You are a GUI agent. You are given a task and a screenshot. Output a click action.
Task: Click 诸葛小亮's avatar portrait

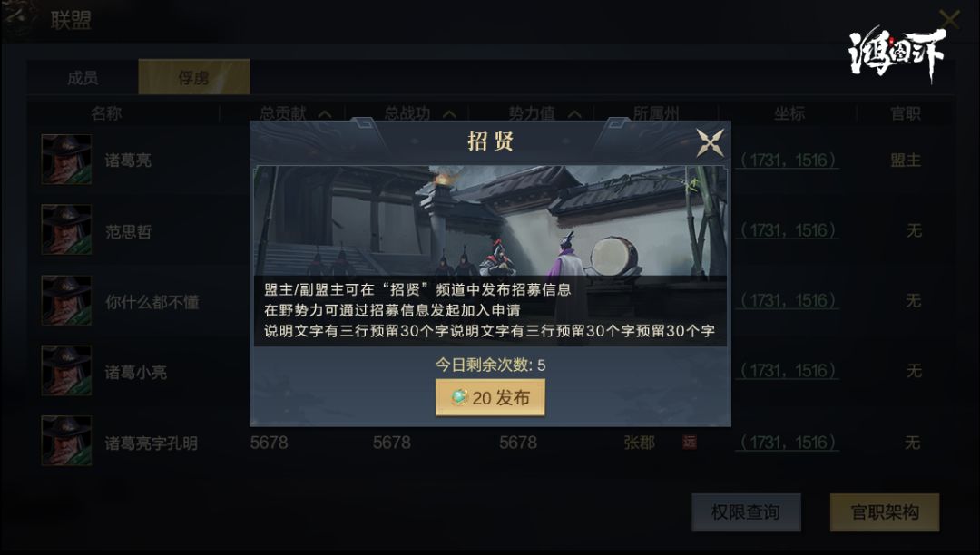coord(66,370)
